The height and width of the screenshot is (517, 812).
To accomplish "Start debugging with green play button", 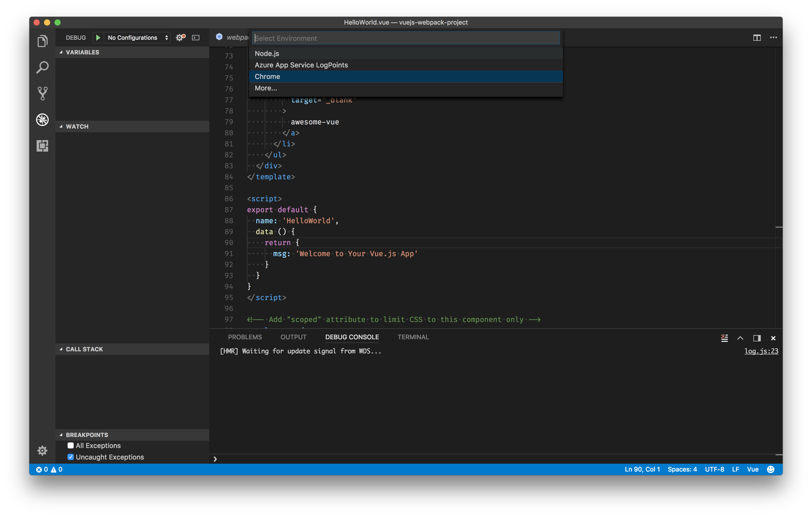I will (x=98, y=37).
